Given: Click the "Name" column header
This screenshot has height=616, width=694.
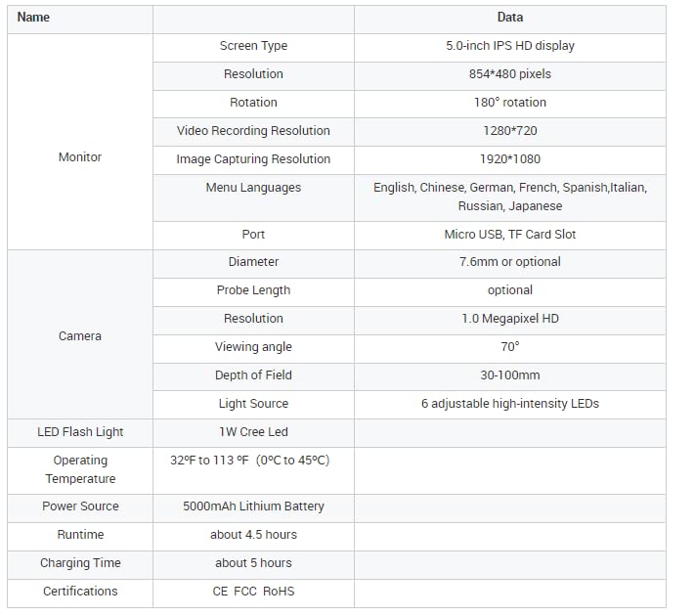Looking at the screenshot, I should pos(33,18).
